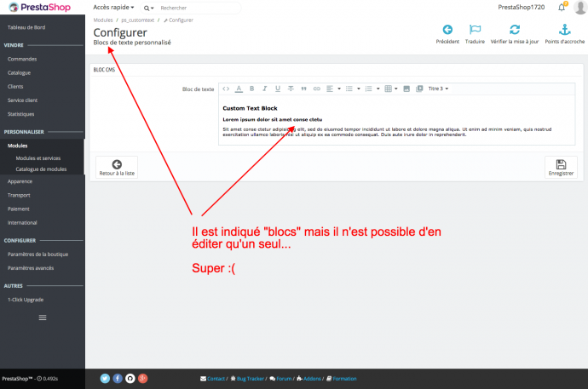
Task: Toggle bold formatting
Action: point(252,89)
